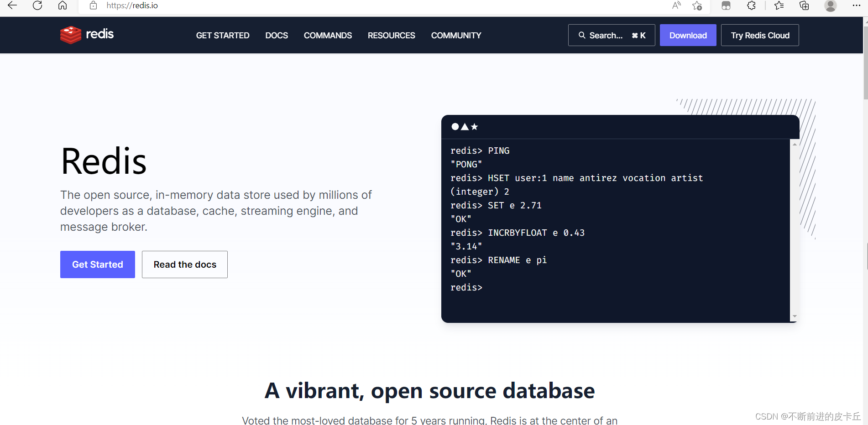Click the 'SET e 2.71' terminal line

496,205
